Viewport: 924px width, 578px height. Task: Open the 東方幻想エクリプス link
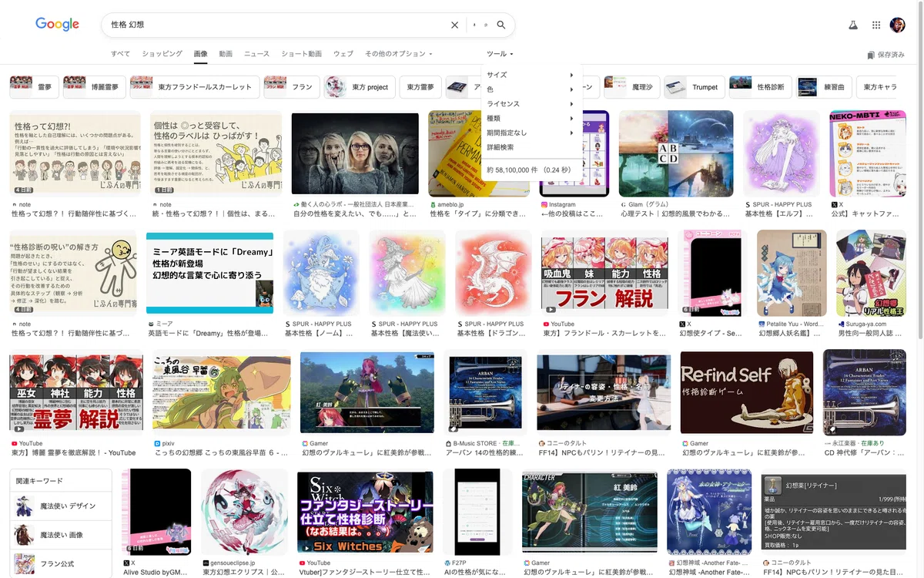244,572
